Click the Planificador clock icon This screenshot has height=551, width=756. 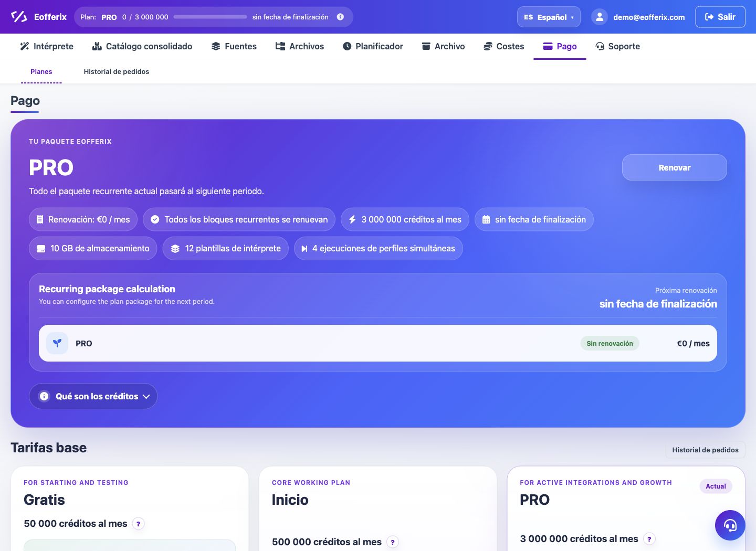[x=347, y=46]
